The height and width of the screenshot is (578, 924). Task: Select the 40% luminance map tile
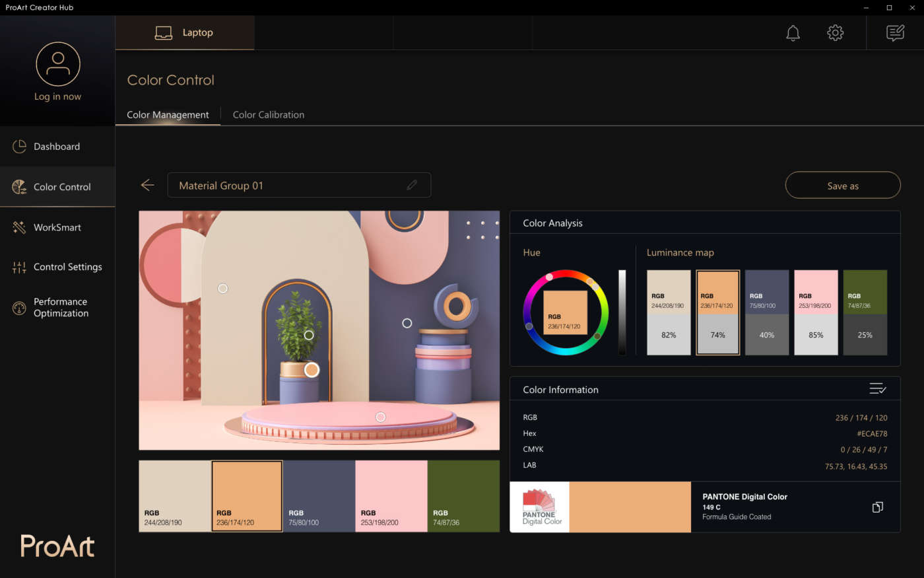pyautogui.click(x=766, y=312)
